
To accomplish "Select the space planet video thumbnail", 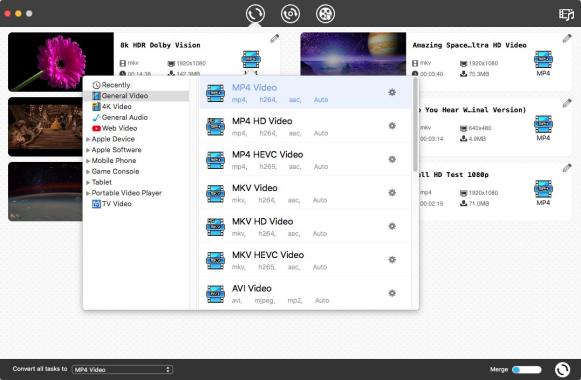I will pyautogui.click(x=353, y=54).
